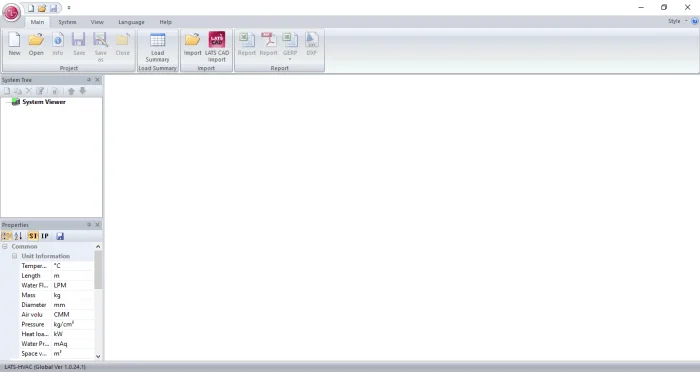Screen dimensions: 700x372
Task: Open the LG application menu button
Action: [x=12, y=13]
